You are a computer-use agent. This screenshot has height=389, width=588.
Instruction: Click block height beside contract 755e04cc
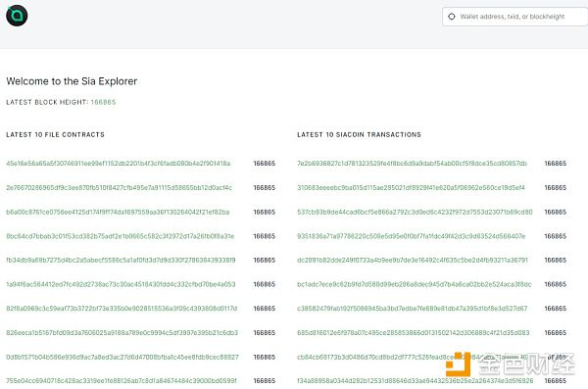pyautogui.click(x=265, y=381)
